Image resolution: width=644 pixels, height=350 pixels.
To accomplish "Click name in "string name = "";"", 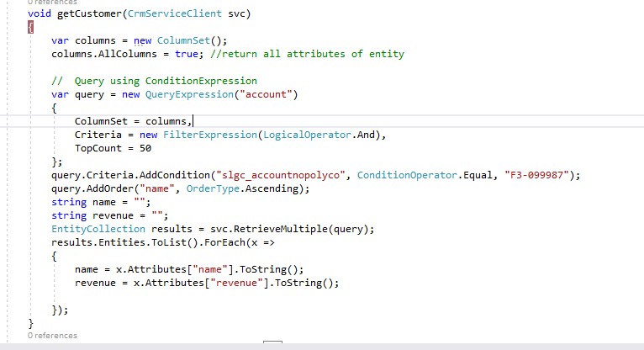I will pos(104,202).
